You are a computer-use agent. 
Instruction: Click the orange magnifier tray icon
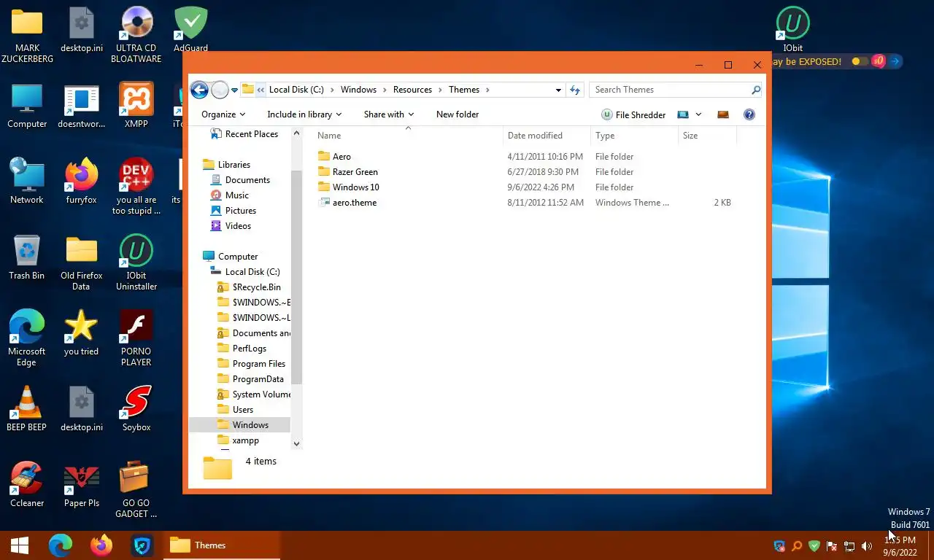click(797, 546)
